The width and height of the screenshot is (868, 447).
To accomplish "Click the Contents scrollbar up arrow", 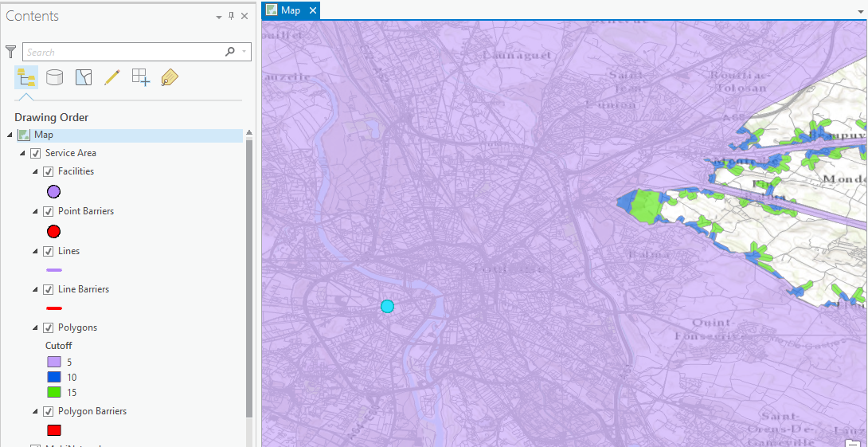I will tap(249, 134).
